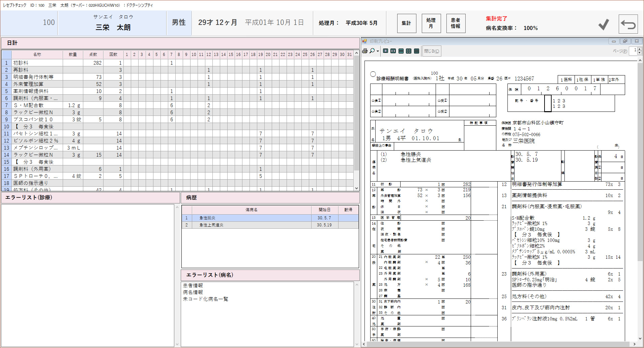Screen dimensions: 644x348
Task: Click the checkmark confirm icon
Action: tap(604, 24)
